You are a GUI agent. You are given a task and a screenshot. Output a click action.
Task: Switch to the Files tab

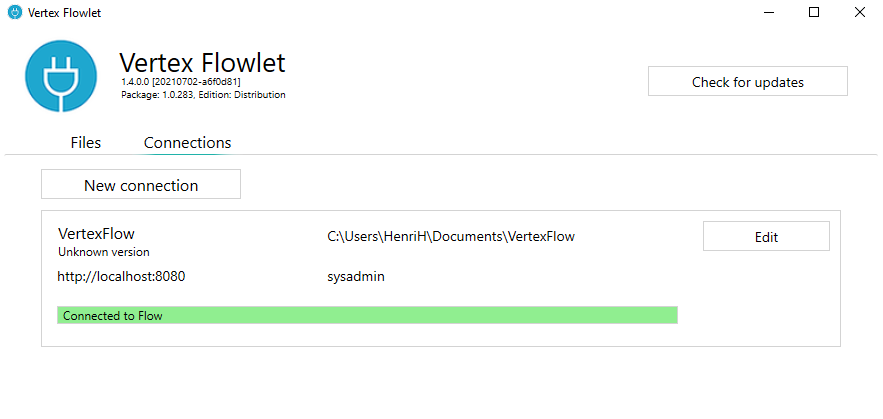[x=86, y=143]
